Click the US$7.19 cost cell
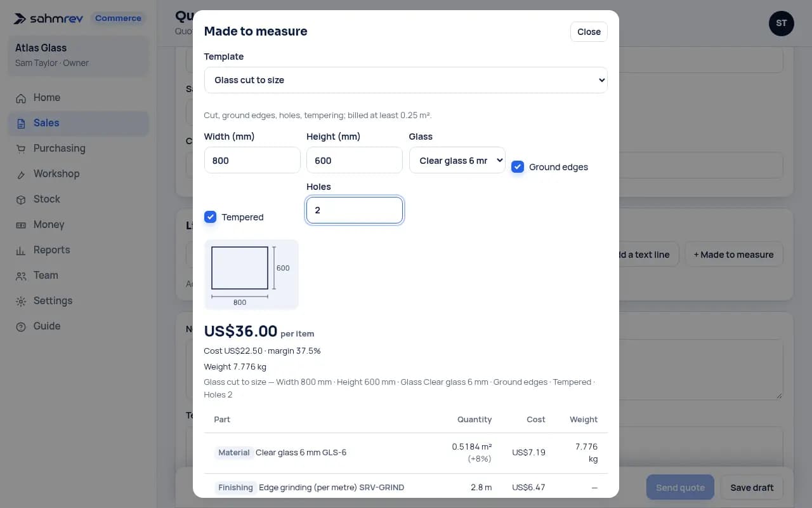This screenshot has height=508, width=812. pyautogui.click(x=528, y=453)
